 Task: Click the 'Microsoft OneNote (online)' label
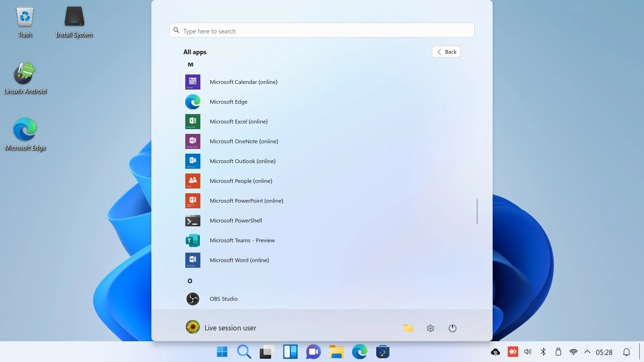pos(244,141)
